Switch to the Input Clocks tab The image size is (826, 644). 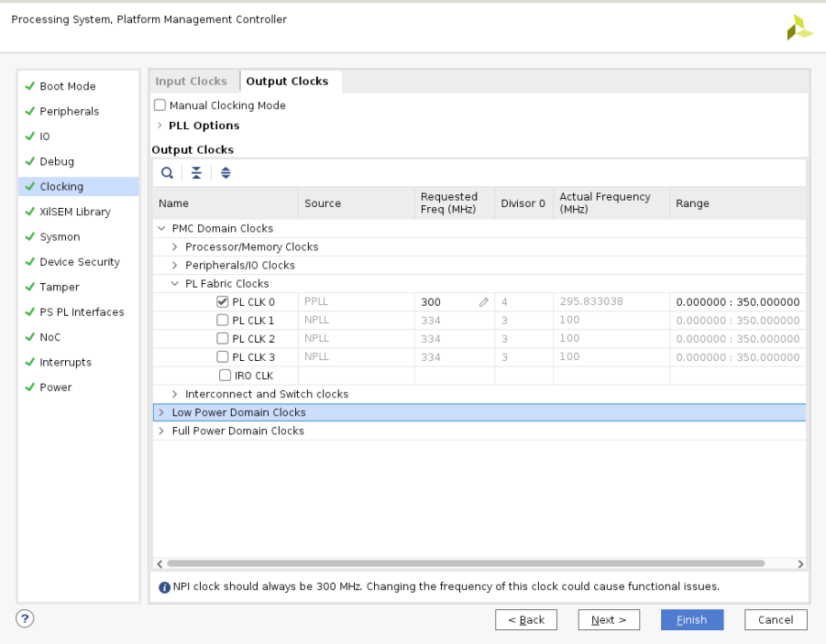click(x=191, y=82)
